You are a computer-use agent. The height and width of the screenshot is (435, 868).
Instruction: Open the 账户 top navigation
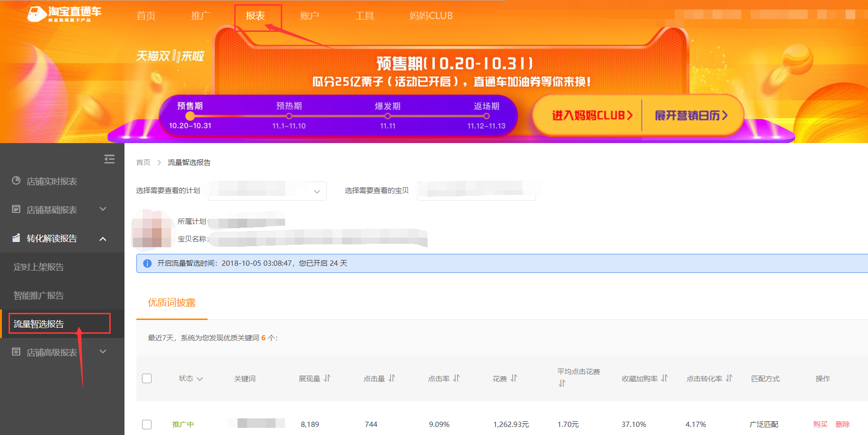310,16
